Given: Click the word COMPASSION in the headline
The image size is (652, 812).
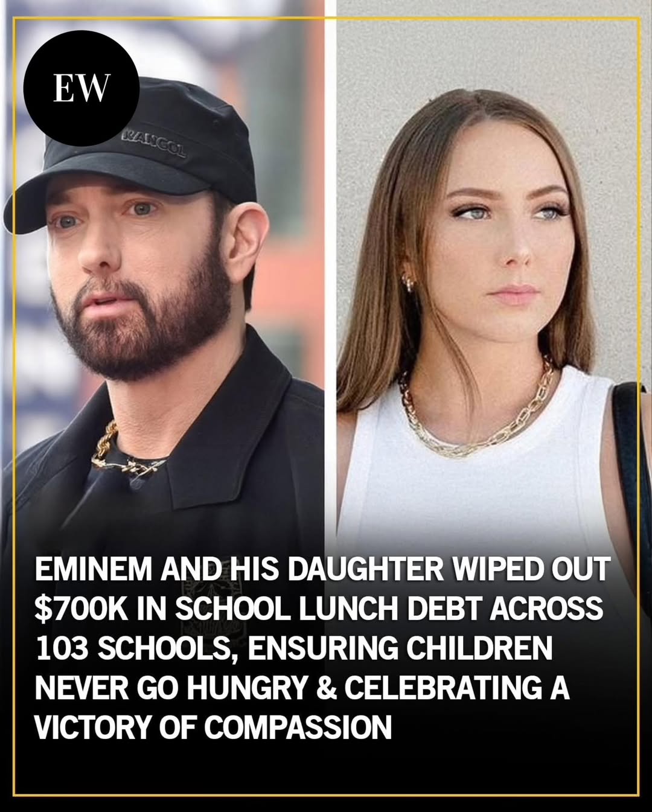Looking at the screenshot, I should click(298, 727).
